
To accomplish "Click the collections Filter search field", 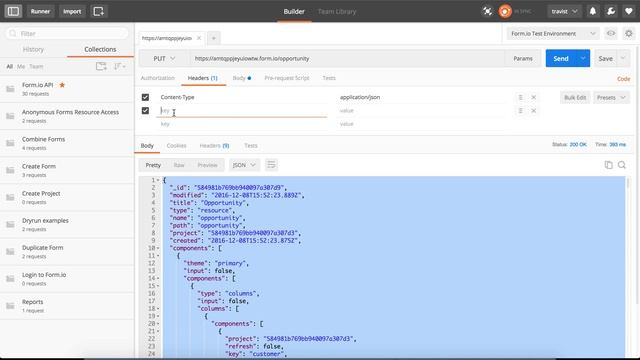I will (x=67, y=33).
